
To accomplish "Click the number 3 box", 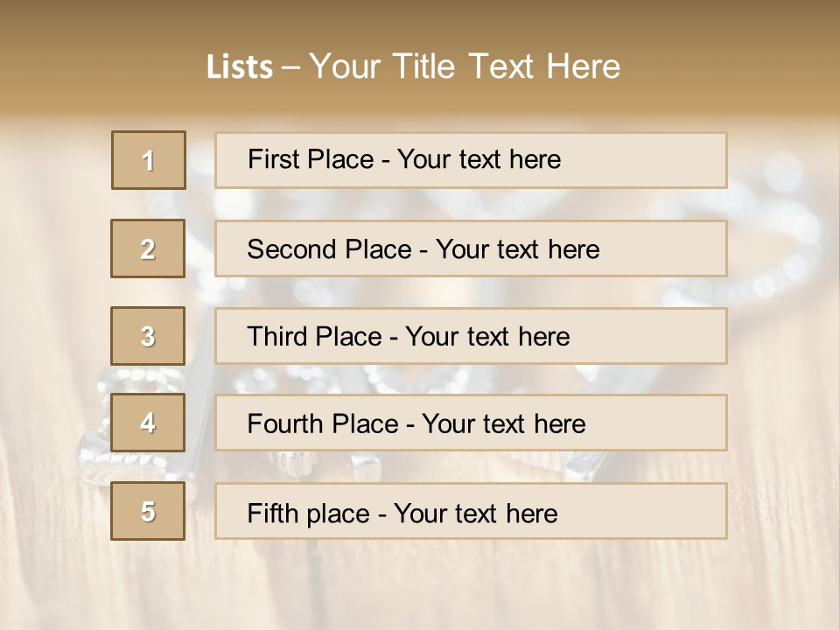I will [148, 336].
